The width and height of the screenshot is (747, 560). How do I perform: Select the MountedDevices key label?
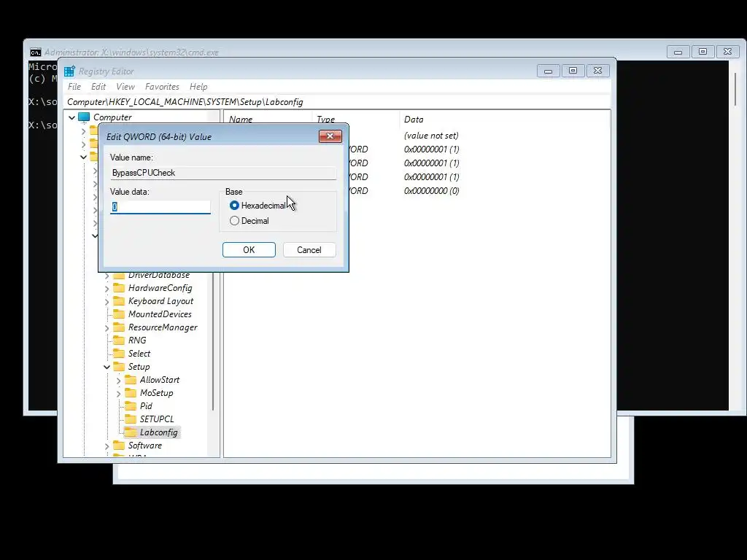pos(160,314)
